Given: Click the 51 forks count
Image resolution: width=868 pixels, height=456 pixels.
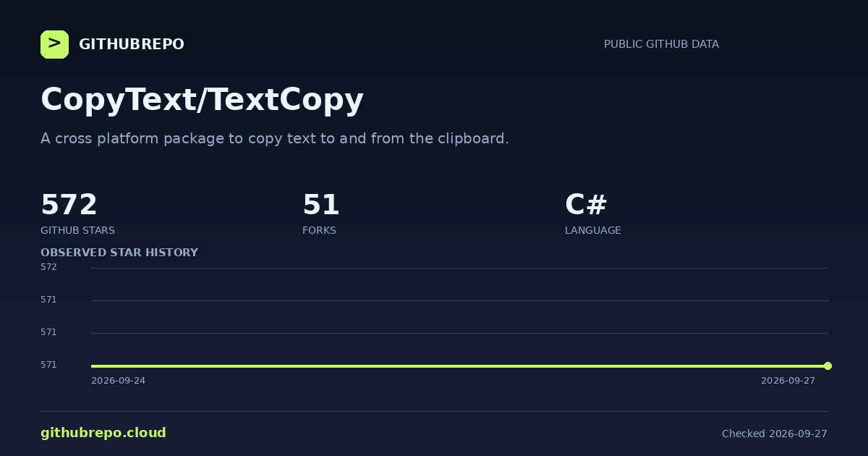Looking at the screenshot, I should (x=321, y=205).
